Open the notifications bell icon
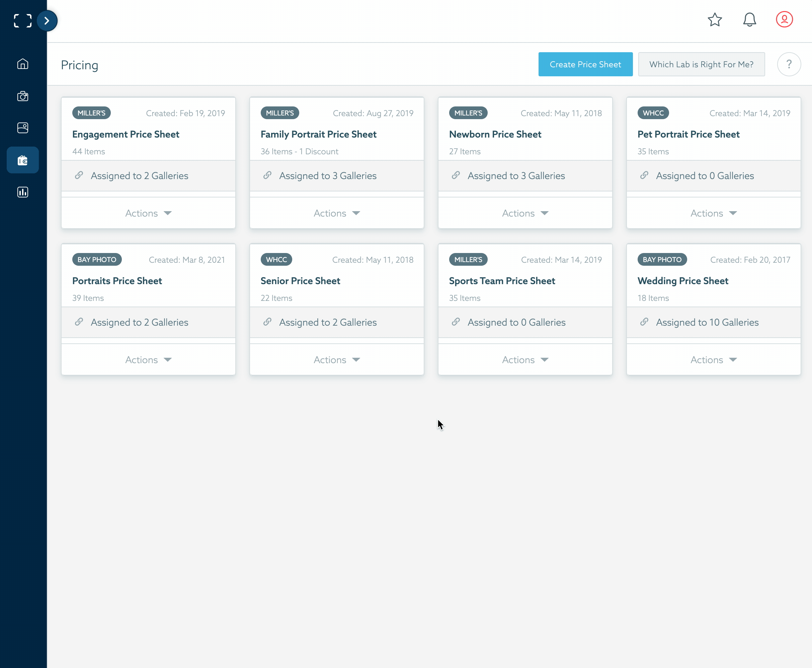Screen dimensions: 812x668 click(x=749, y=20)
